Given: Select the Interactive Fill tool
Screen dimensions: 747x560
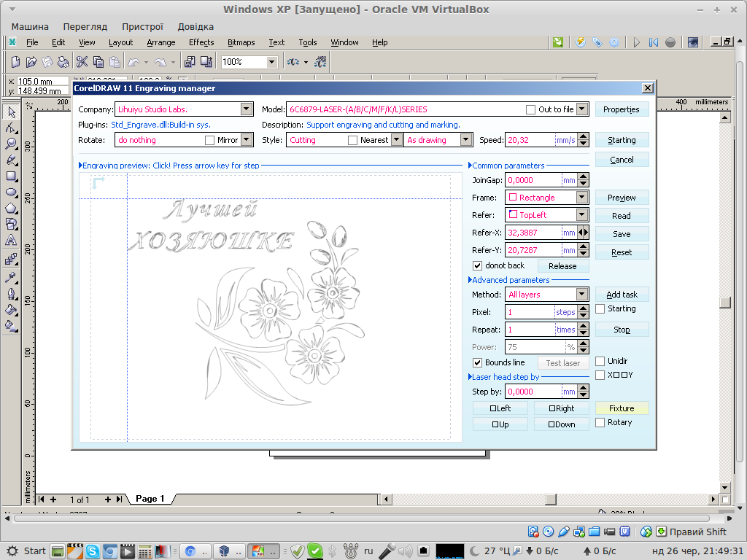Looking at the screenshot, I should coord(12,326).
